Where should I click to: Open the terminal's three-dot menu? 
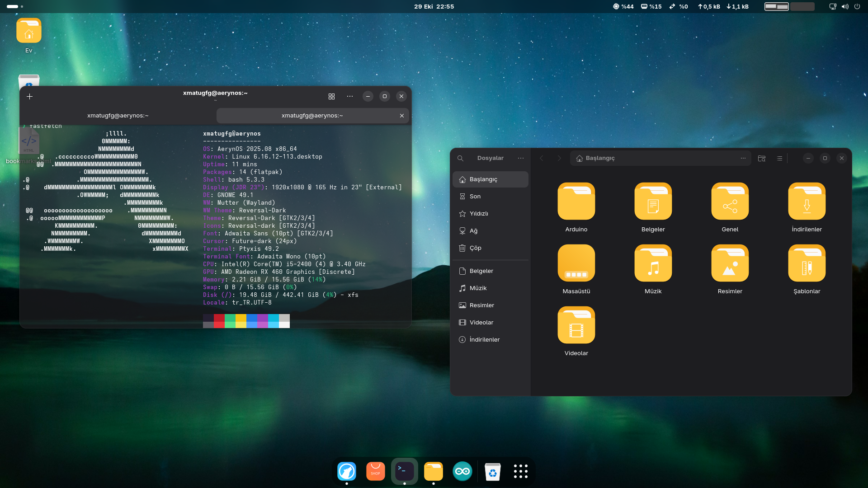coord(350,96)
